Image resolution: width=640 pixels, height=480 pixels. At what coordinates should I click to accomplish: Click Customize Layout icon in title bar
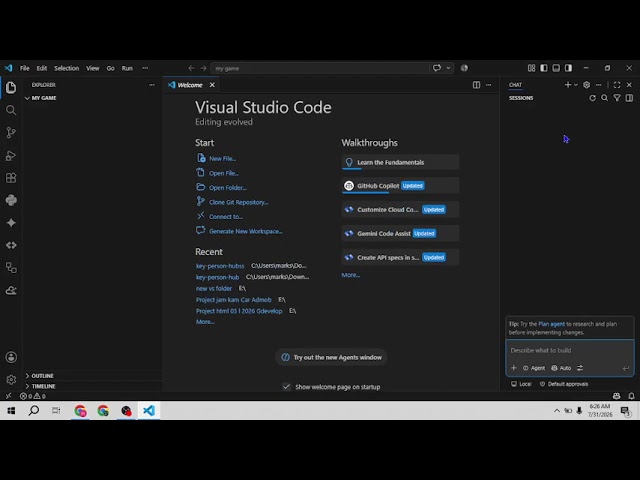click(531, 68)
